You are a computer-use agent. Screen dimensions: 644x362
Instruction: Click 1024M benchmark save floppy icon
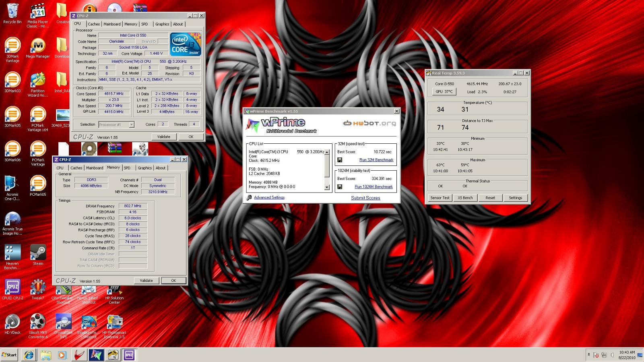coord(340,187)
